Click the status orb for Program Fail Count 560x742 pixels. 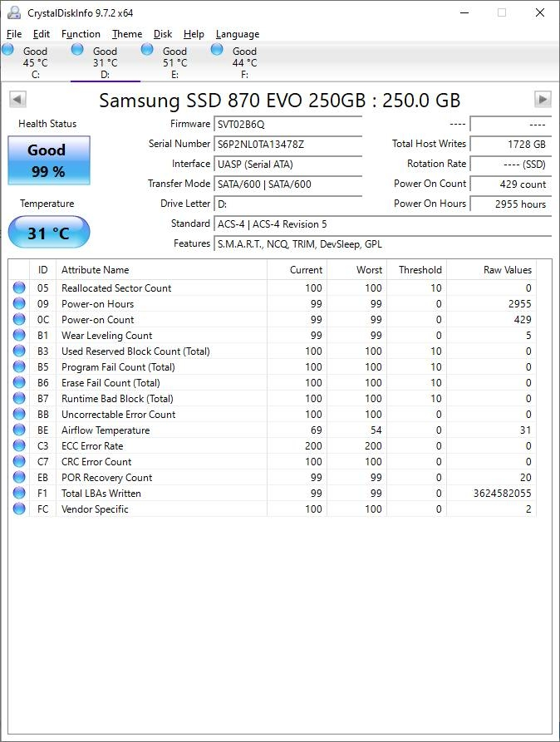tap(19, 366)
